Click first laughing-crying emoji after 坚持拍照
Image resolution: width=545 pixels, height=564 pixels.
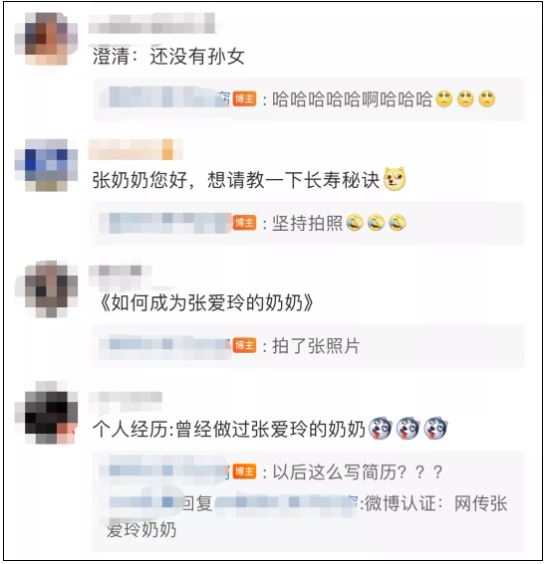(x=354, y=223)
